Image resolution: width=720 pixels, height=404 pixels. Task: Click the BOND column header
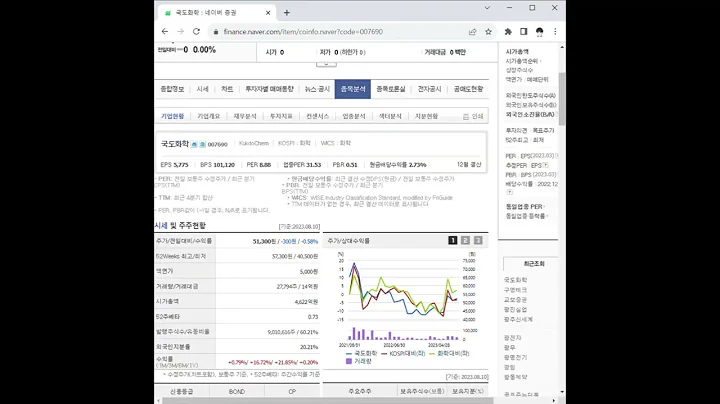(236, 392)
